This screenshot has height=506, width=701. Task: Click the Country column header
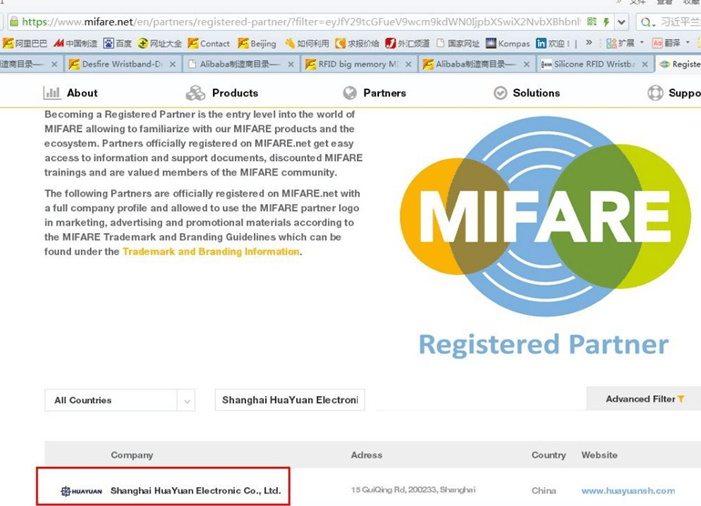tap(549, 455)
